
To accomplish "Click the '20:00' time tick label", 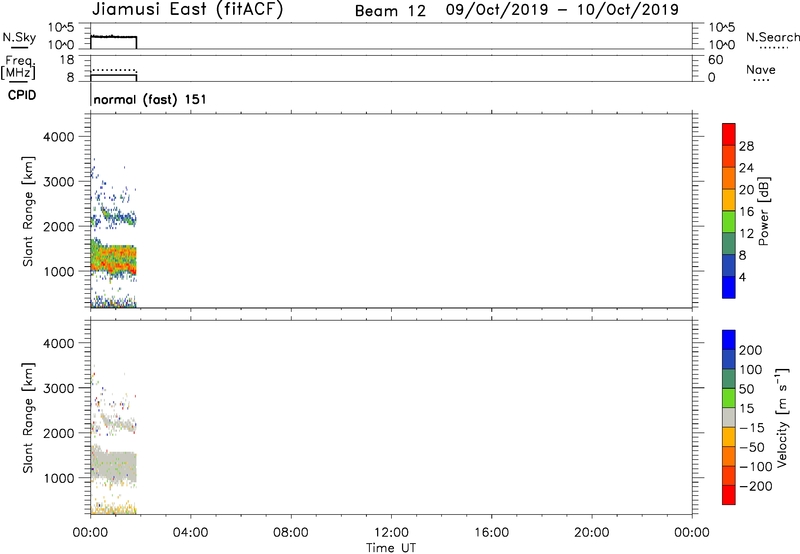I will click(591, 533).
